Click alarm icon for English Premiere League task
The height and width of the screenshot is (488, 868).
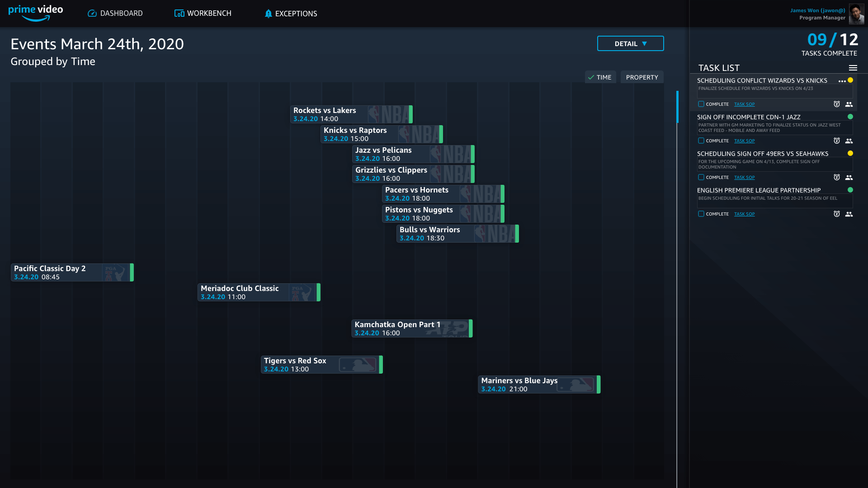point(836,214)
